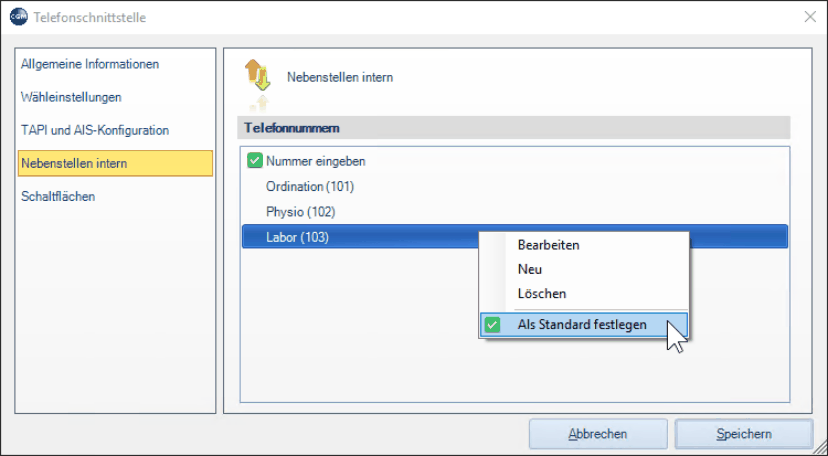Choose Als Standard festlegen menu entry
The height and width of the screenshot is (456, 828).
click(x=584, y=325)
